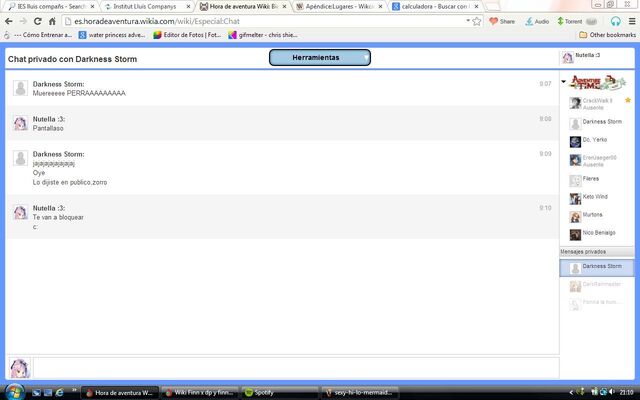Click the gold star next to CrackWalk II
This screenshot has height=400, width=640.
pos(628,100)
